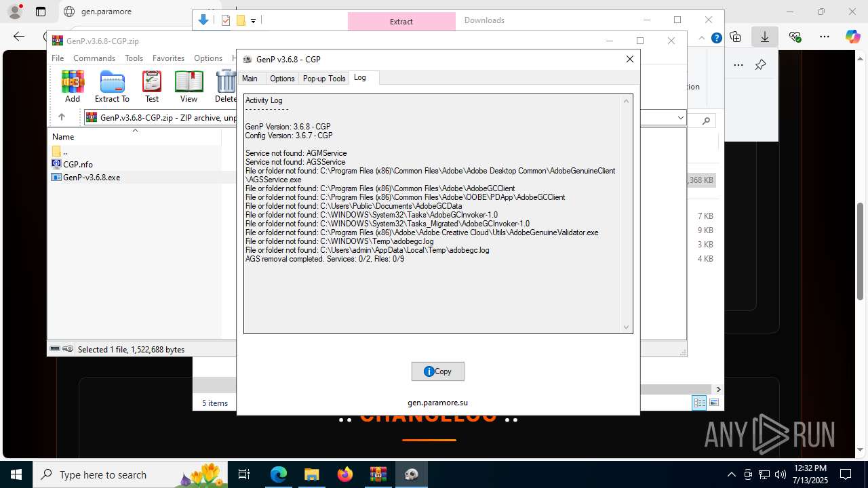Click the Extract ribbon tab in File Explorer
Viewport: 868px width, 488px height.
[x=401, y=22]
